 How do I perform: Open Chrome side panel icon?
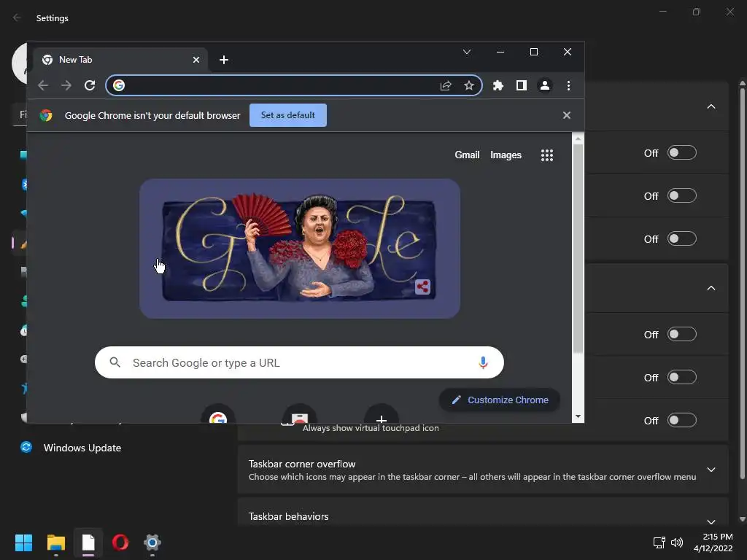(521, 86)
